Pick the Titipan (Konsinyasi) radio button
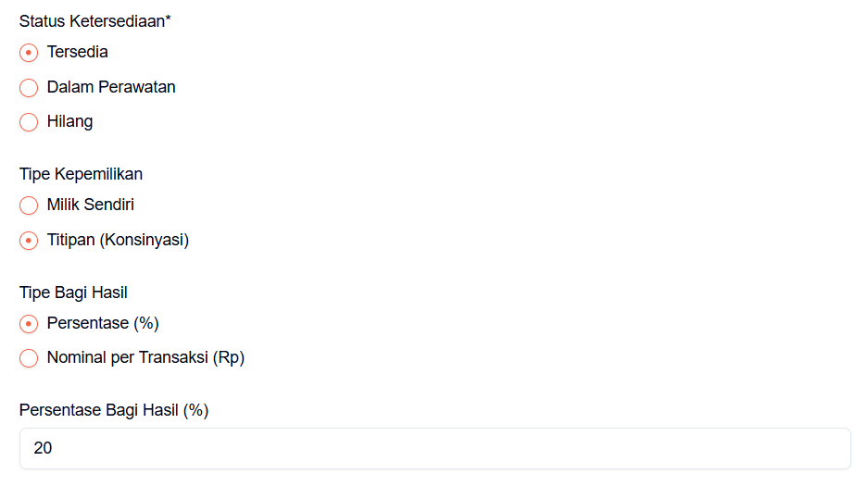The height and width of the screenshot is (486, 868). tap(29, 241)
